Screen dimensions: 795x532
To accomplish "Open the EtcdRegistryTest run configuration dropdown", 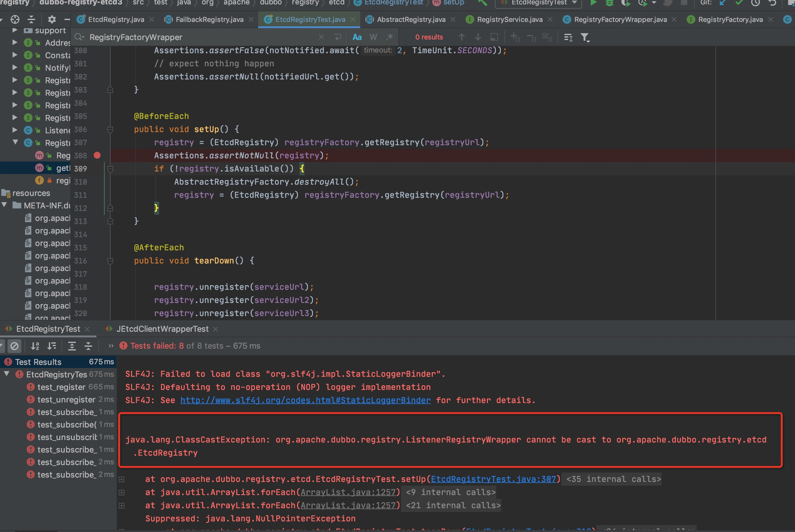I will tap(574, 3).
